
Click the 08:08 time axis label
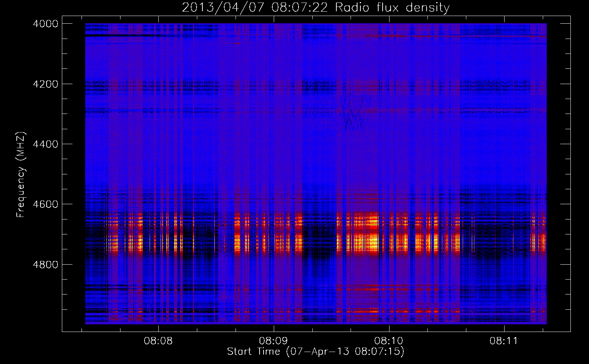tap(158, 341)
